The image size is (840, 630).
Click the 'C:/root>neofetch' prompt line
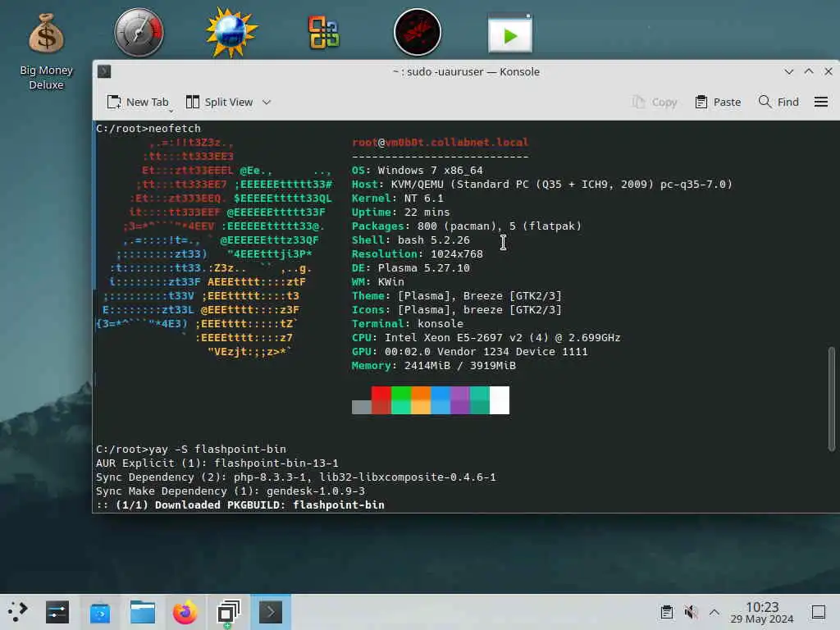point(148,129)
